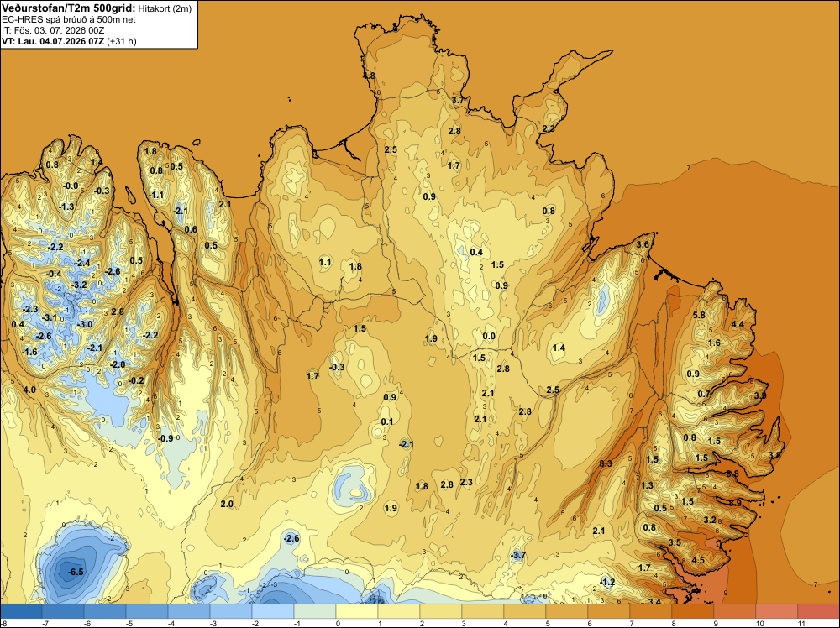Select the '5.8' value in the east
This screenshot has width=840, height=628.
tap(699, 315)
